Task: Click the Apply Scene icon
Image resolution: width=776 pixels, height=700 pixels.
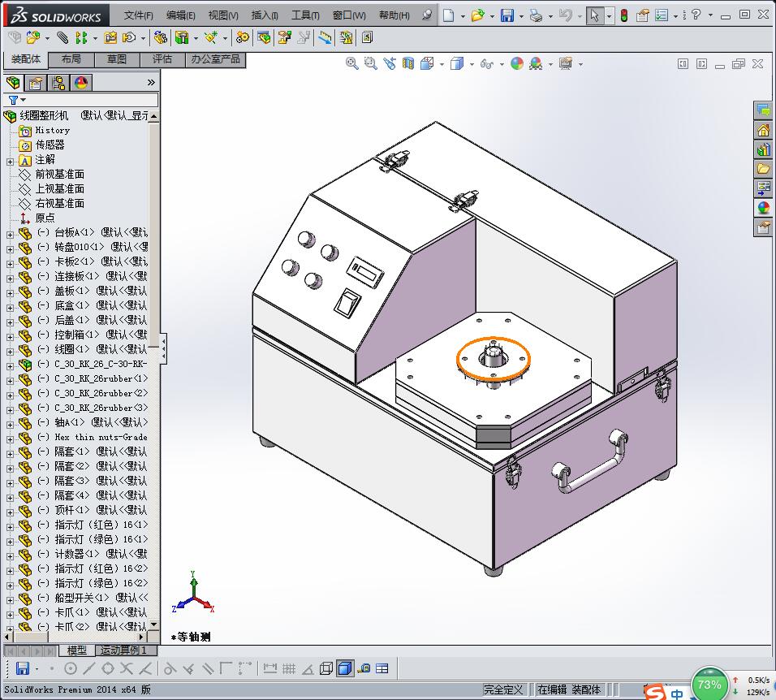Action: (536, 63)
